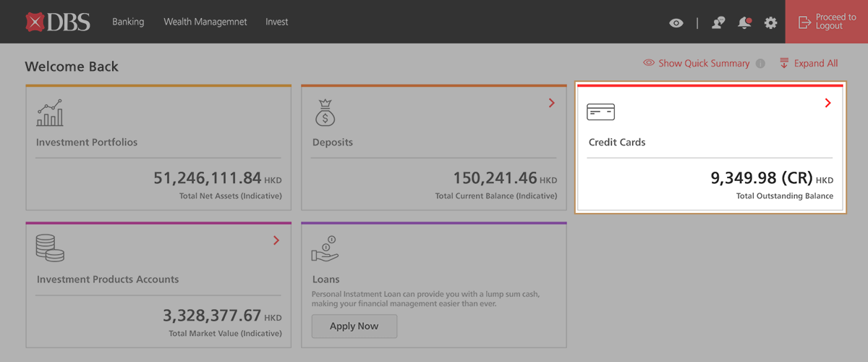Click the Investment Portfolios chart icon

point(50,113)
